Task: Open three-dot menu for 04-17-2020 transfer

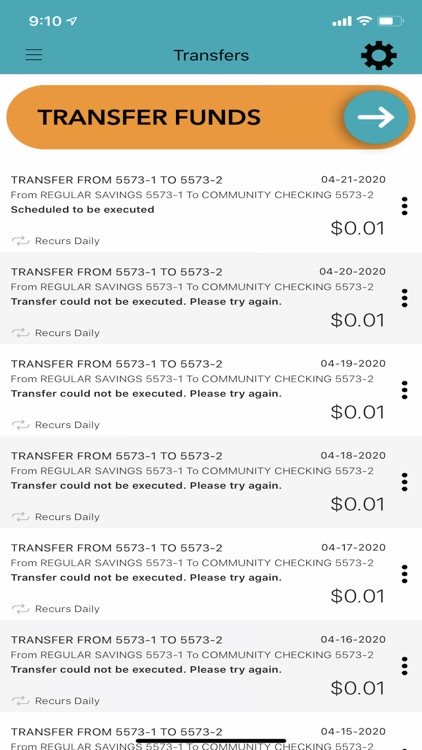Action: pyautogui.click(x=405, y=574)
